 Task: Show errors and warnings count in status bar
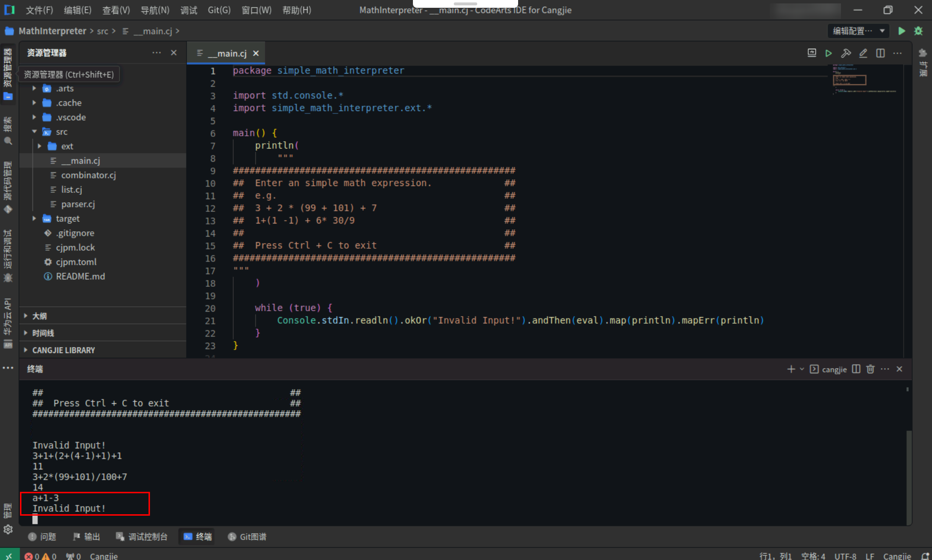pos(40,556)
